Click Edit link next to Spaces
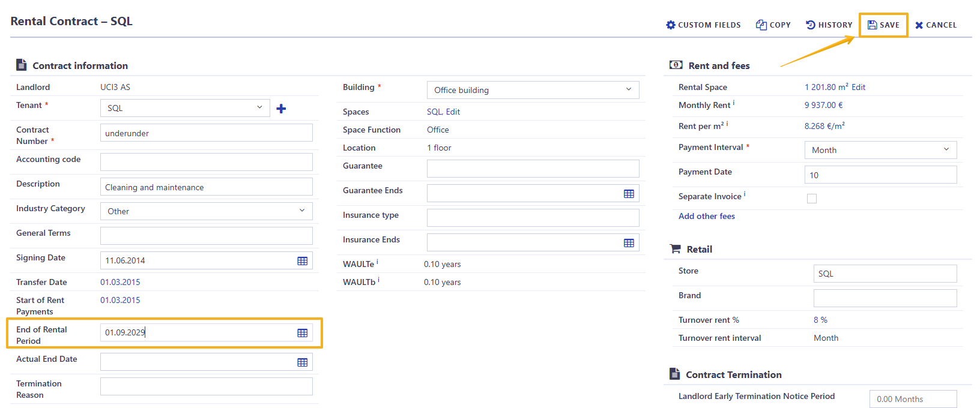The width and height of the screenshot is (980, 408). click(x=453, y=112)
